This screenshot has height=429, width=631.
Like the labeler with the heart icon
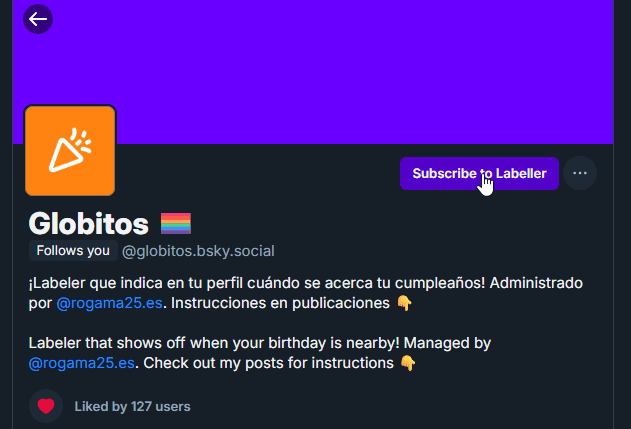(x=45, y=406)
